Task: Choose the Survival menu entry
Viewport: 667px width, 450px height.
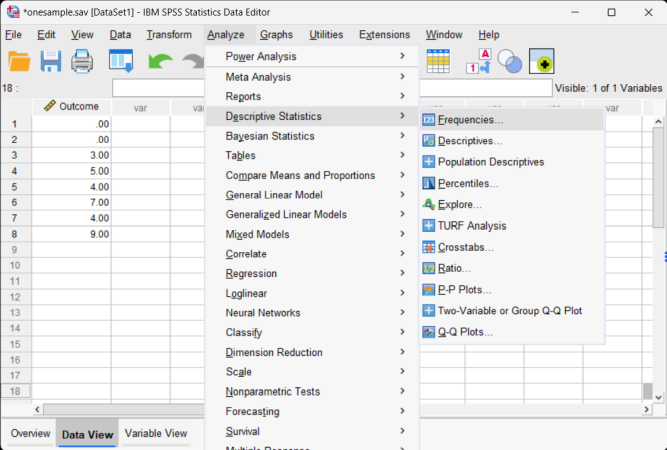Action: point(312,431)
